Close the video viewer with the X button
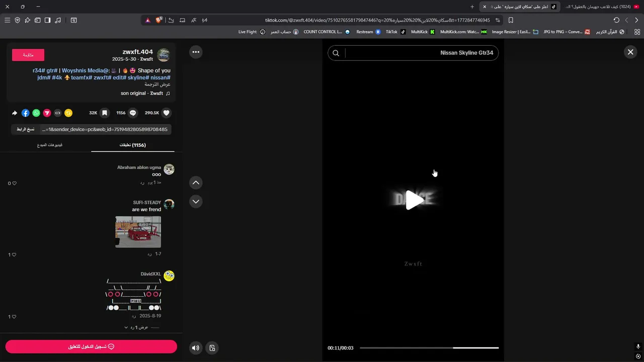The image size is (644, 362). click(x=630, y=52)
